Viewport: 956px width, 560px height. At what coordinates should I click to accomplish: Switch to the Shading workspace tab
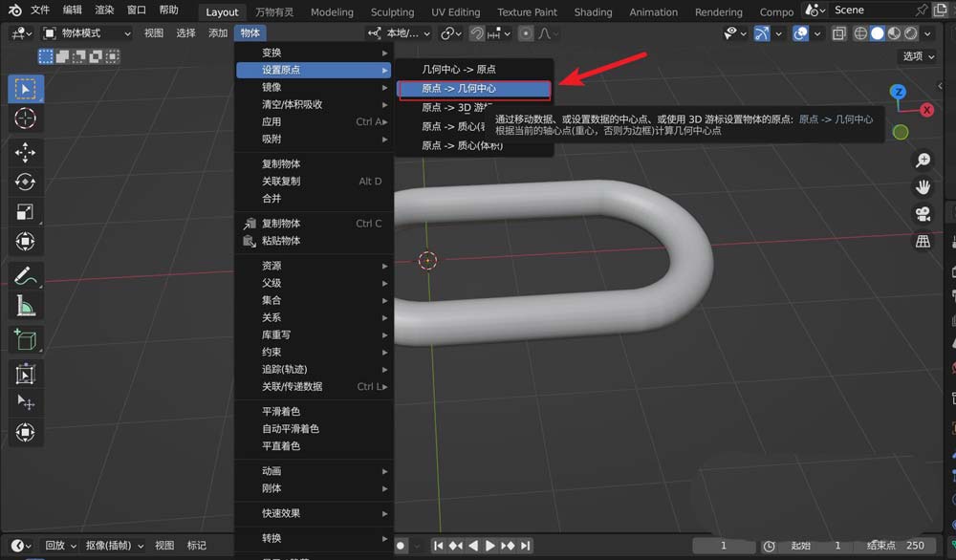[x=593, y=12]
